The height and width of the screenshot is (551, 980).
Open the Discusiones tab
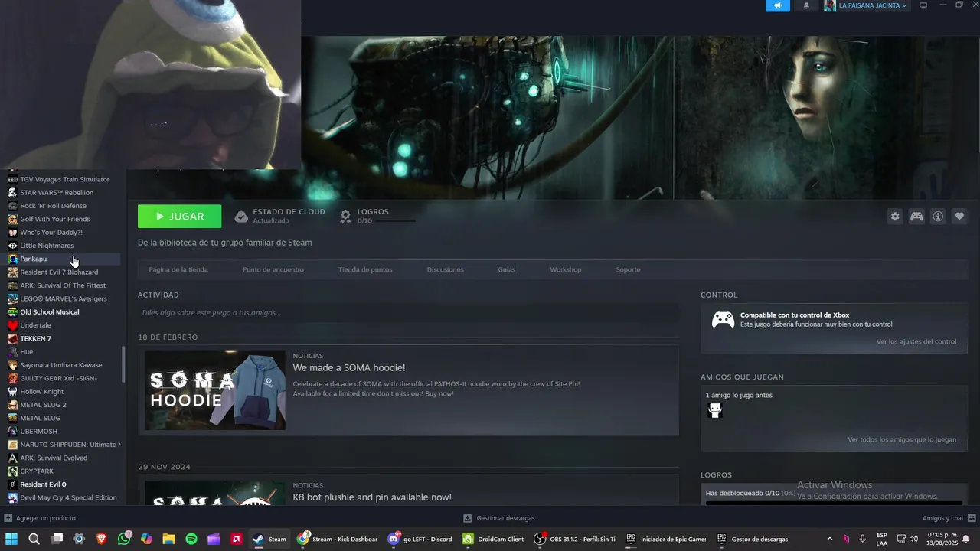tap(446, 269)
